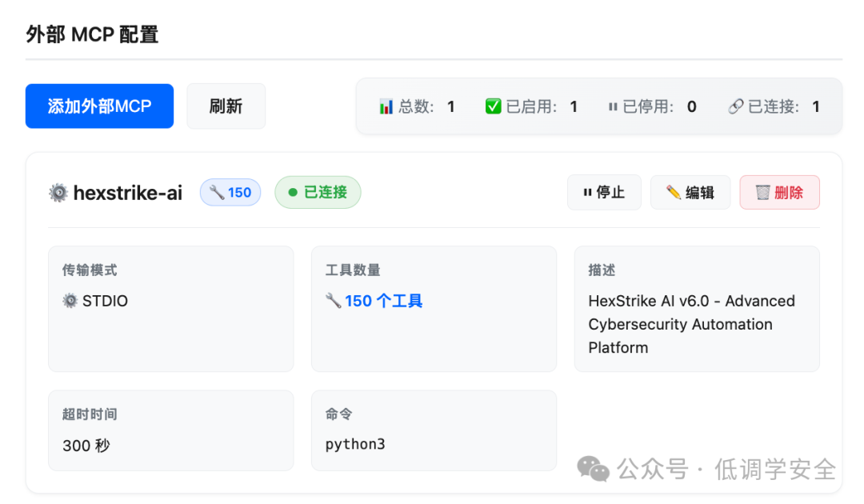Viewport: 864px width, 504px height.
Task: Click the bar chart icon beside 总数
Action: point(386,106)
